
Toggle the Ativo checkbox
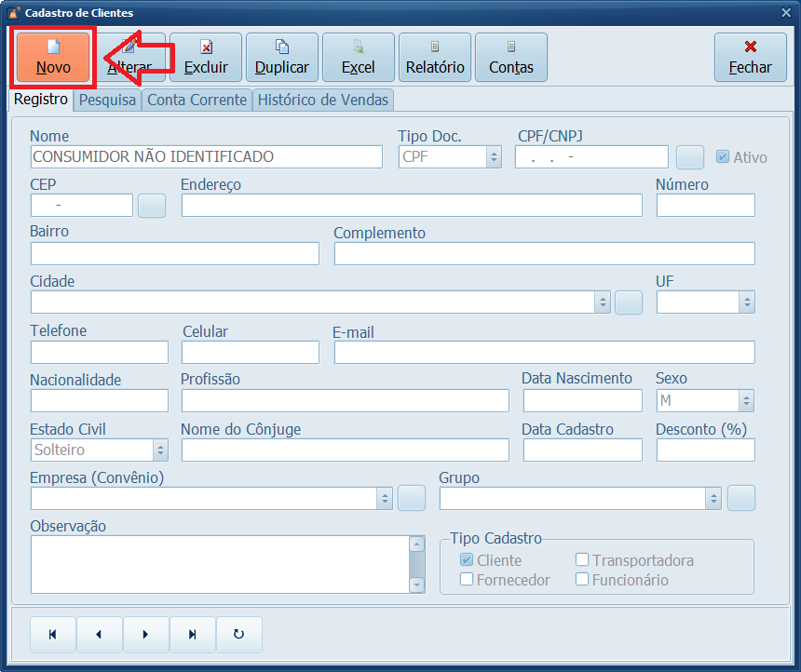click(723, 157)
